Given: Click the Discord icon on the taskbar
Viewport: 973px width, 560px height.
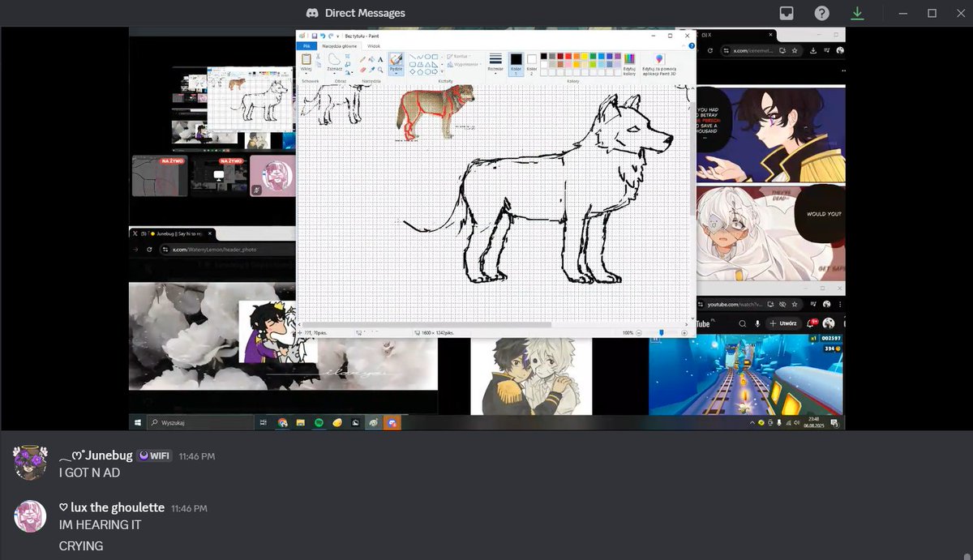Looking at the screenshot, I should [392, 423].
